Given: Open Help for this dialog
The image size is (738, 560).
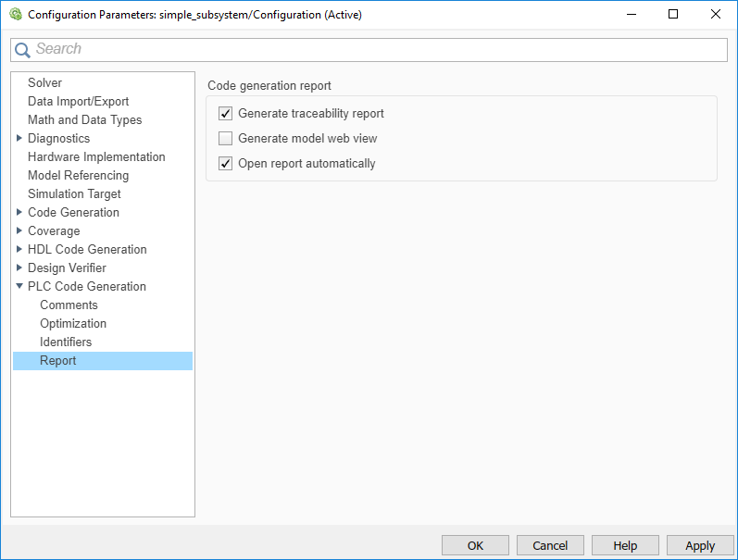Looking at the screenshot, I should point(625,545).
